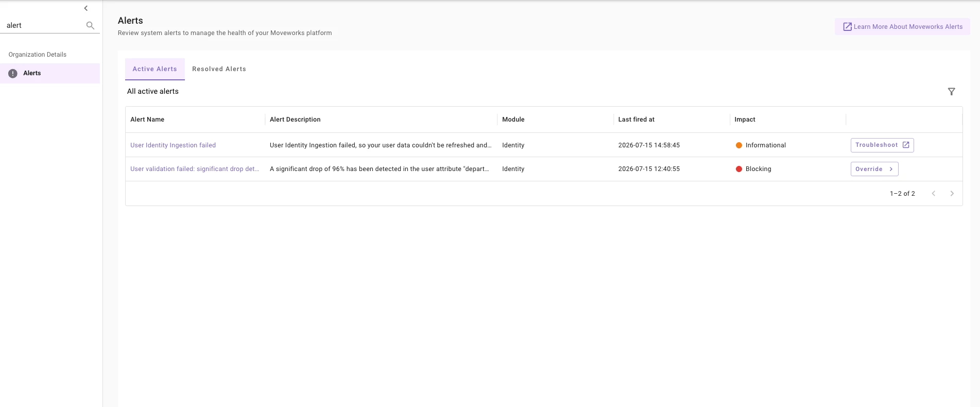Click the '1–2 of 2' pagination text

[902, 194]
